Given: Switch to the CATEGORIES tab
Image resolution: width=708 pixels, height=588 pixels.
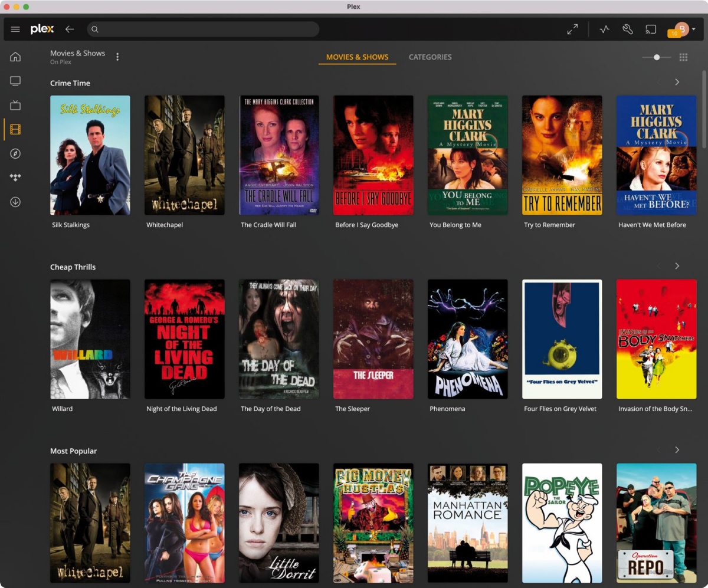Looking at the screenshot, I should click(x=430, y=57).
